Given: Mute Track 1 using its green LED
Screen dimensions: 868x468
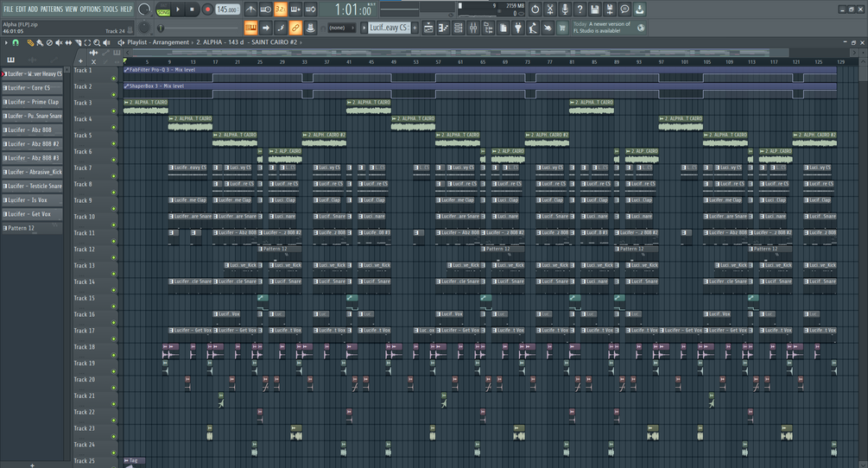Looking at the screenshot, I should [x=114, y=79].
